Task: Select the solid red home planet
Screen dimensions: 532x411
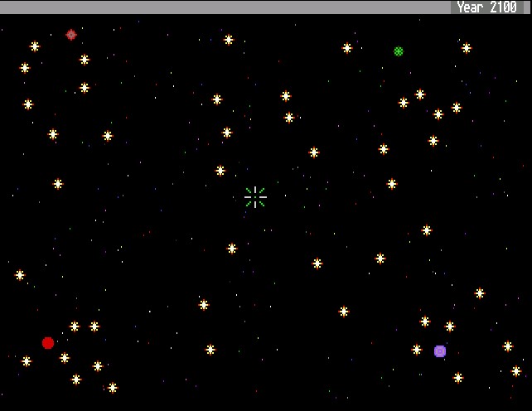Action: [x=48, y=343]
